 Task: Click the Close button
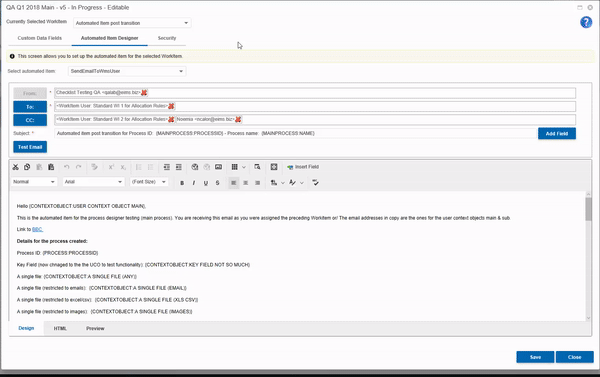tap(574, 357)
